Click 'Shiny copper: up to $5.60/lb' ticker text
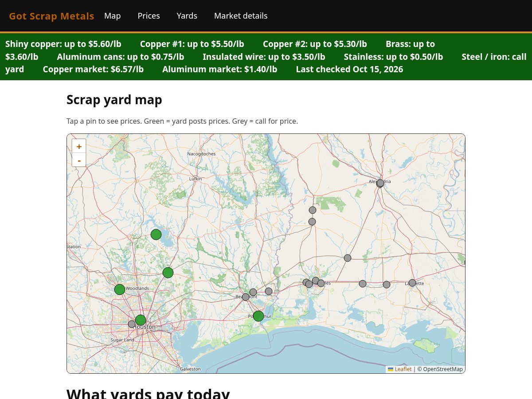Image resolution: width=532 pixels, height=399 pixels. [x=63, y=44]
